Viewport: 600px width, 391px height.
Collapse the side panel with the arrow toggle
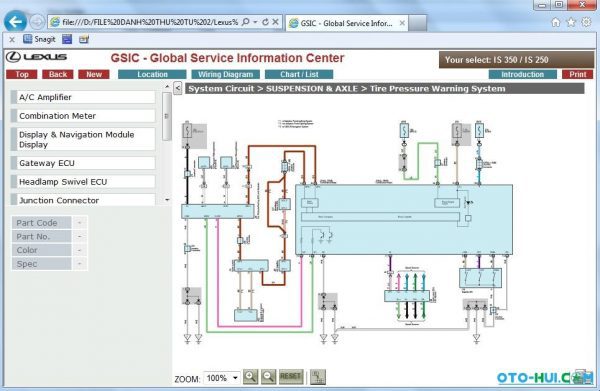pos(178,88)
